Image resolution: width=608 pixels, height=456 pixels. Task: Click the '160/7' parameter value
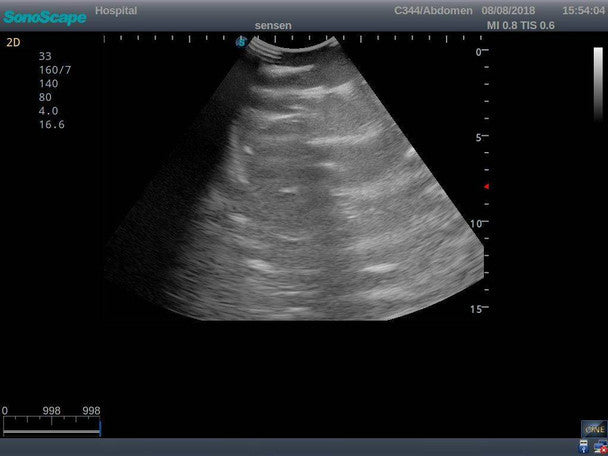point(55,70)
